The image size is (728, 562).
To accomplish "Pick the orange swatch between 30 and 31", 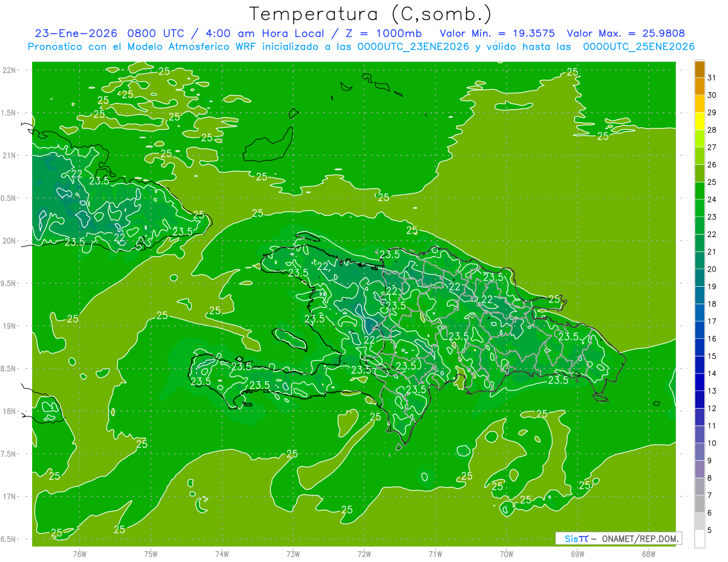I will click(x=699, y=86).
